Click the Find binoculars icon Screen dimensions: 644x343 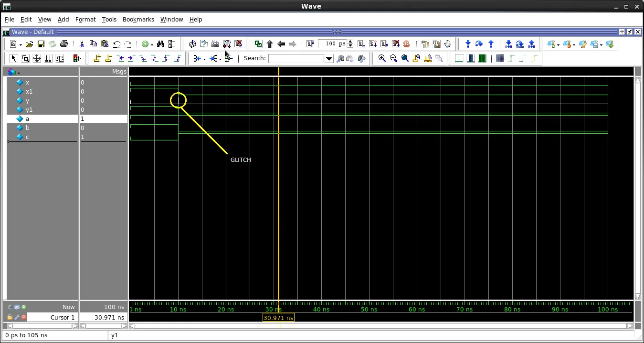click(160, 44)
